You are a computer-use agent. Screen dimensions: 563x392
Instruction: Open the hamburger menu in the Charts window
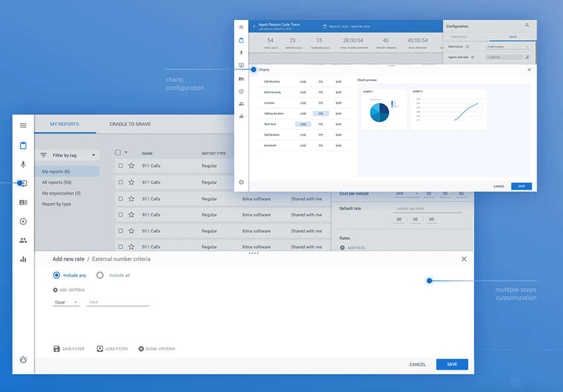tap(242, 27)
